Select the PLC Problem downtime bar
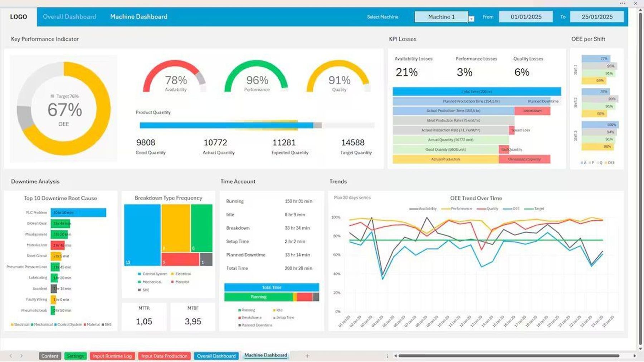 click(78, 212)
